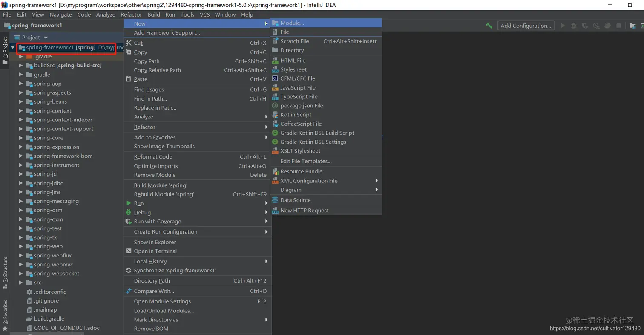Open the Local History submenu
The width and height of the screenshot is (644, 335).
click(x=197, y=261)
